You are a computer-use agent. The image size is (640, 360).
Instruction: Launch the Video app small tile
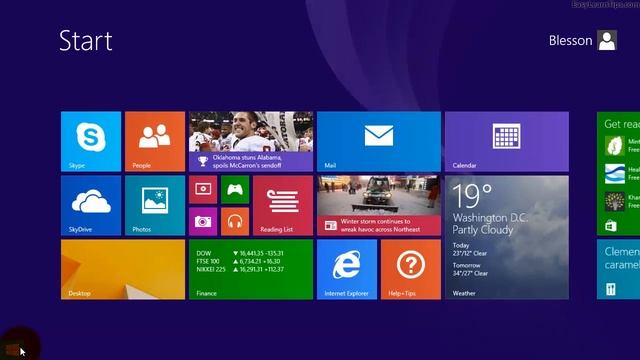203,189
